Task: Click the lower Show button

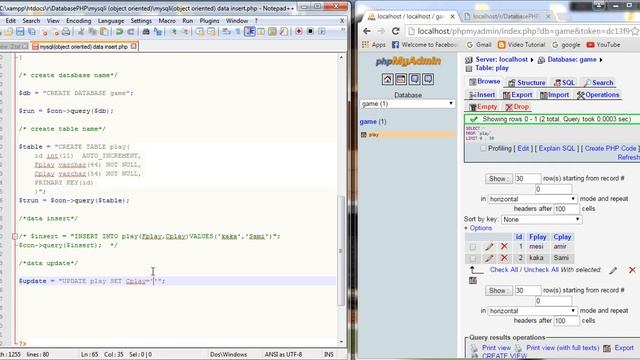Action: (498, 290)
